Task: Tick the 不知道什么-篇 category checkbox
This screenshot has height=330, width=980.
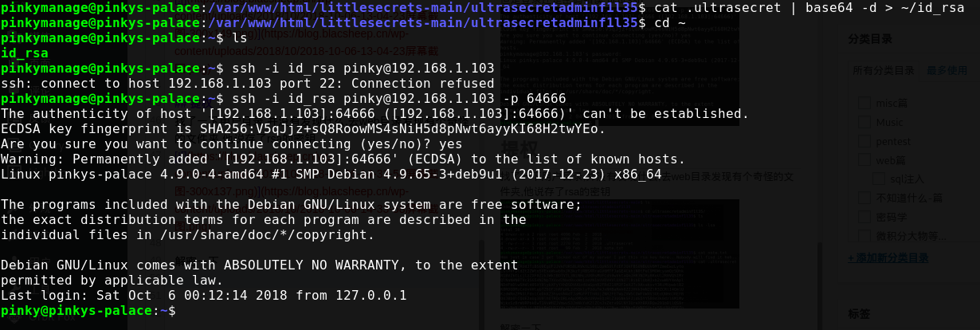Action: coord(864,198)
